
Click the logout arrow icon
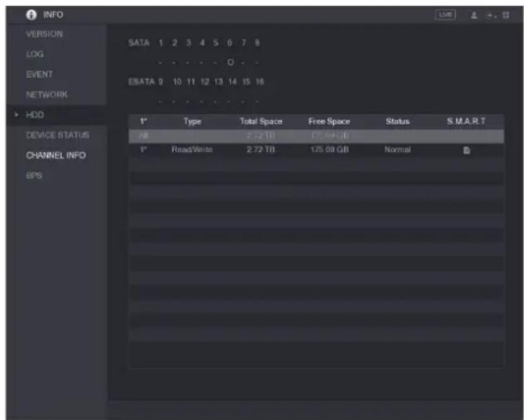point(491,16)
